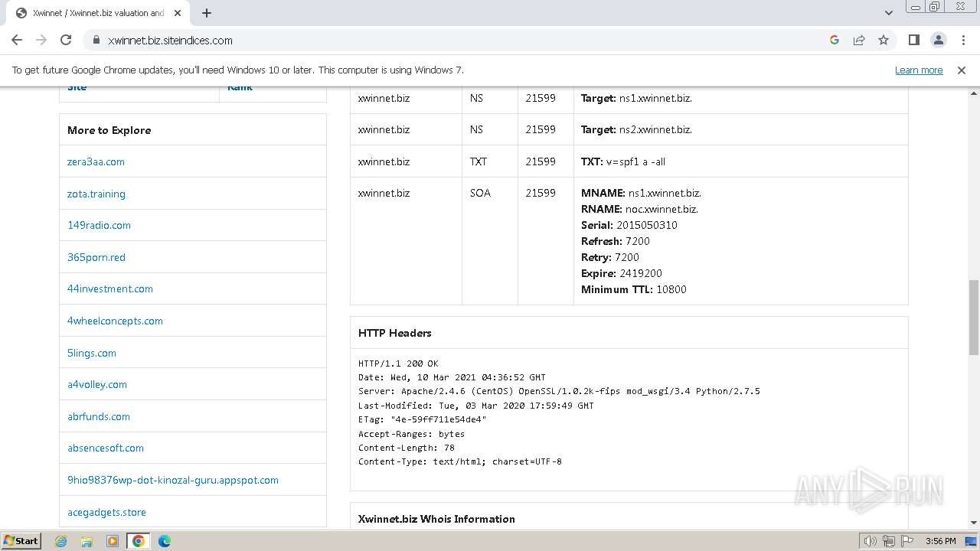Select Target ns1.xwinnet.biz. text

tap(636, 98)
